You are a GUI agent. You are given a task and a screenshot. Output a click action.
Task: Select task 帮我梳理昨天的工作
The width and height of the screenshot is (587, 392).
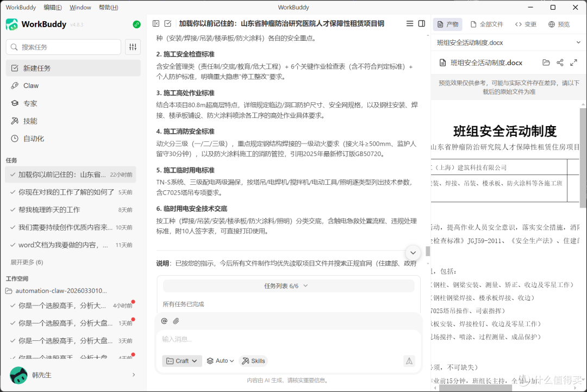[71, 210]
